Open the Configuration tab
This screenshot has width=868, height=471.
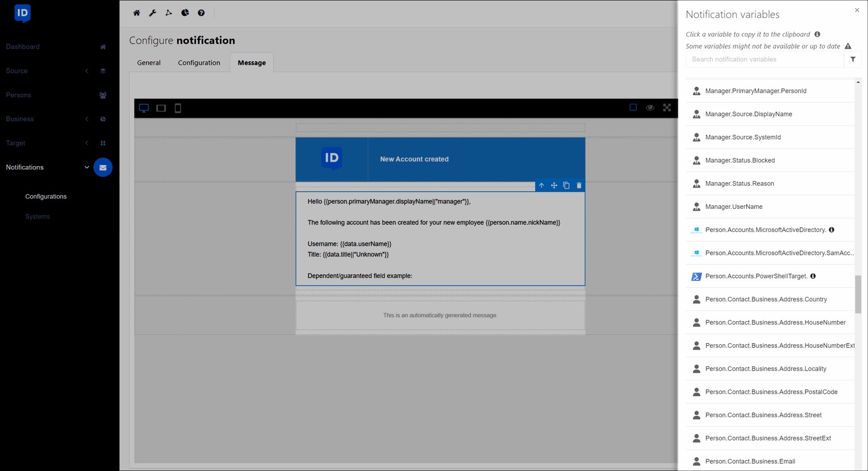(199, 63)
